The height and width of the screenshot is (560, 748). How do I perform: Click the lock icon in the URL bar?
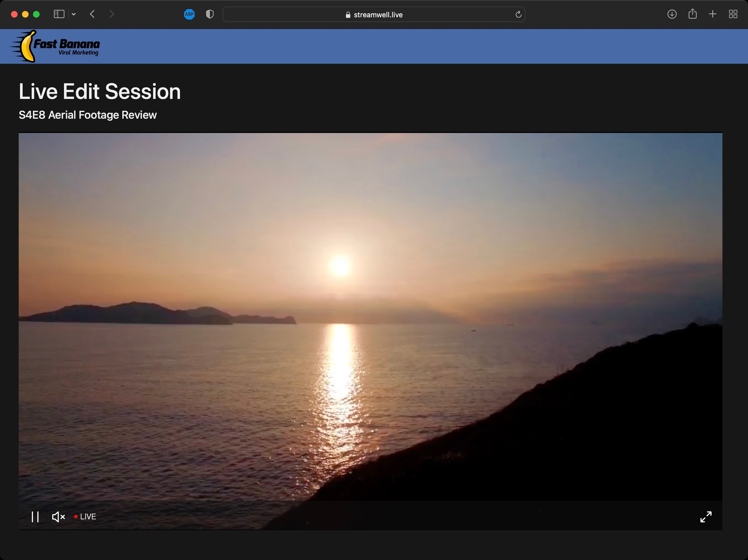coord(348,15)
